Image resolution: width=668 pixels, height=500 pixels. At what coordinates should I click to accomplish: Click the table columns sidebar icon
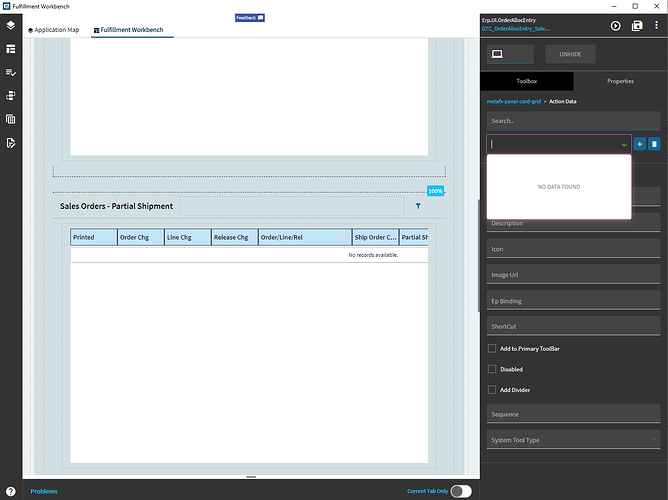click(11, 119)
